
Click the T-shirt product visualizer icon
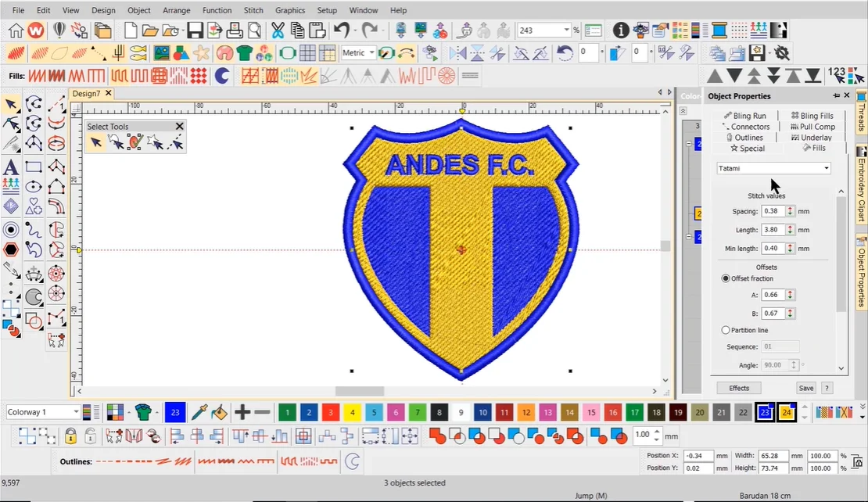[244, 53]
